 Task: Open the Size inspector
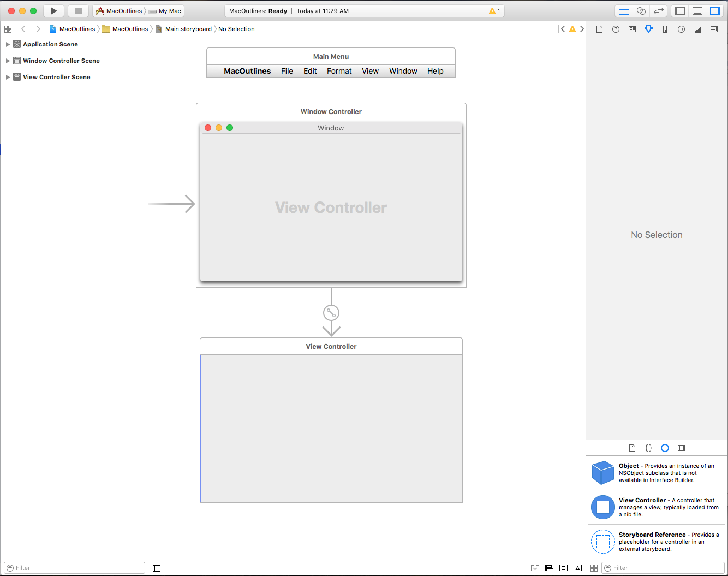click(x=665, y=29)
